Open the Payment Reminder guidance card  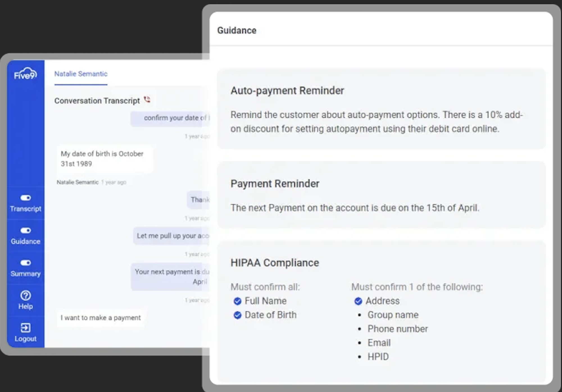pyautogui.click(x=381, y=195)
